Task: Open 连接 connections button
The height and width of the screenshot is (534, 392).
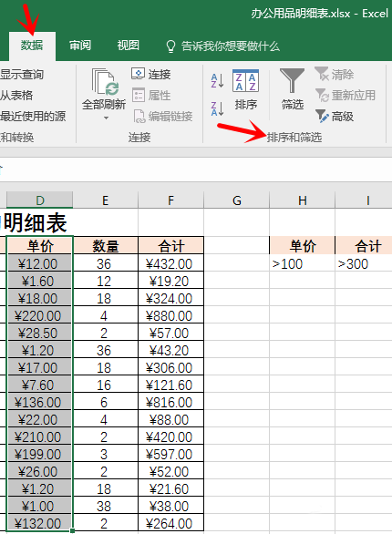Action: 150,74
